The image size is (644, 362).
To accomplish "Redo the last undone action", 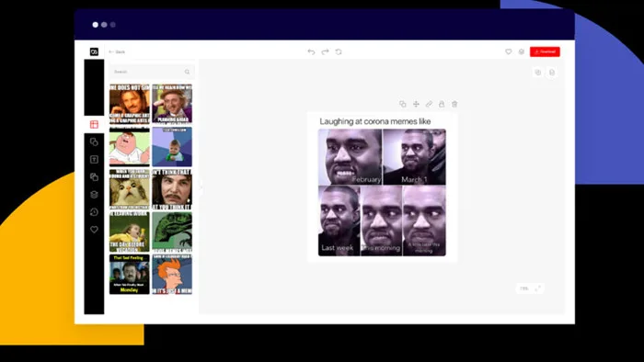I will [325, 51].
